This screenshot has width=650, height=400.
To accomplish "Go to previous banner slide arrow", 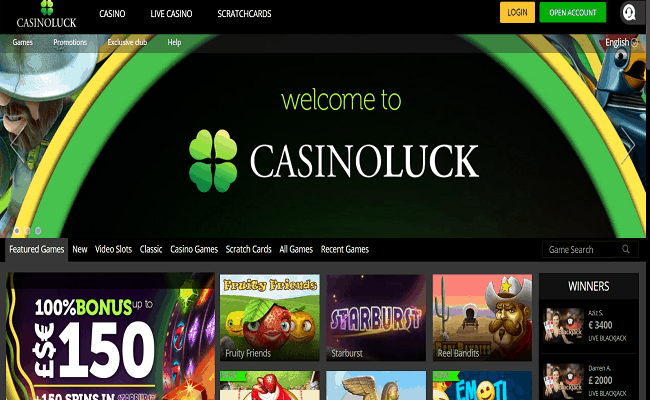I will point(17,145).
